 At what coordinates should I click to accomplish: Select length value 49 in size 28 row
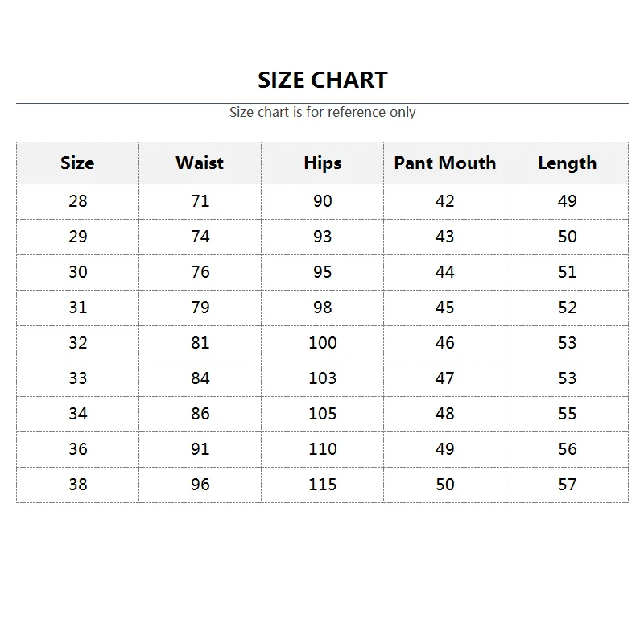pos(567,201)
